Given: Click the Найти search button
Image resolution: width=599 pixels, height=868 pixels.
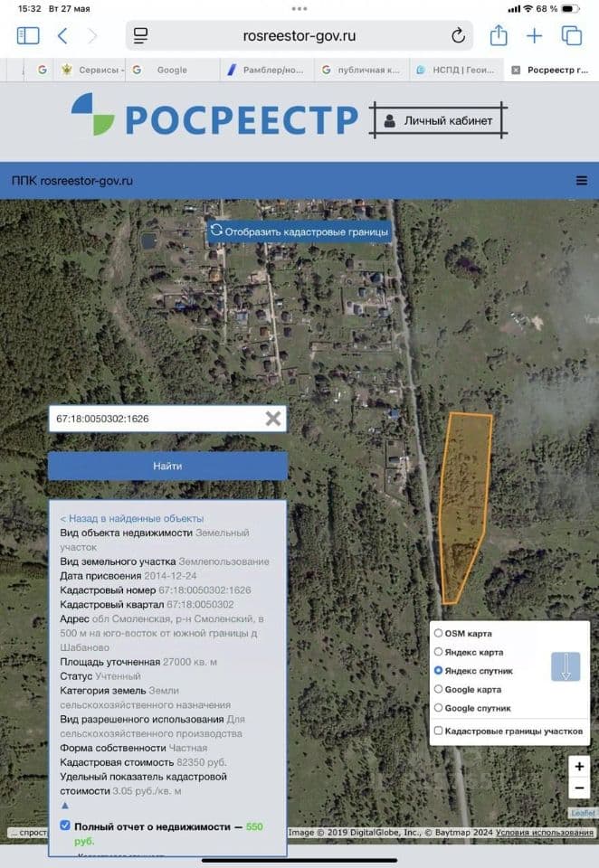Looking at the screenshot, I should point(167,467).
